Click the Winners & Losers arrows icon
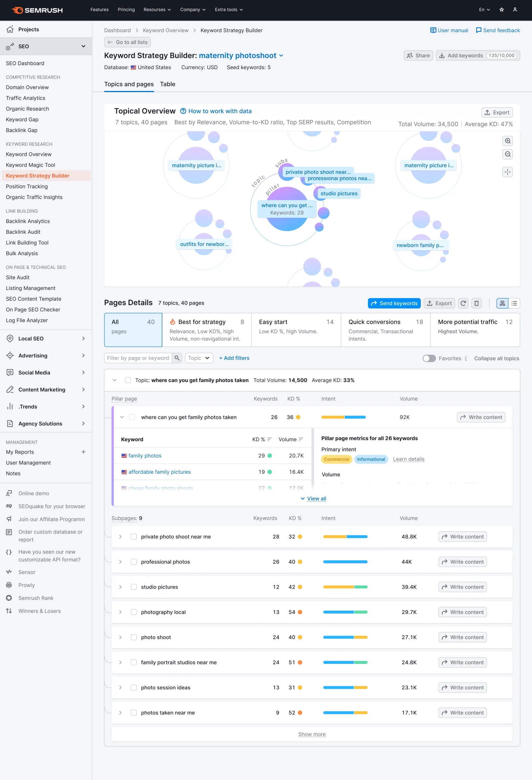The image size is (532, 780). (x=9, y=611)
